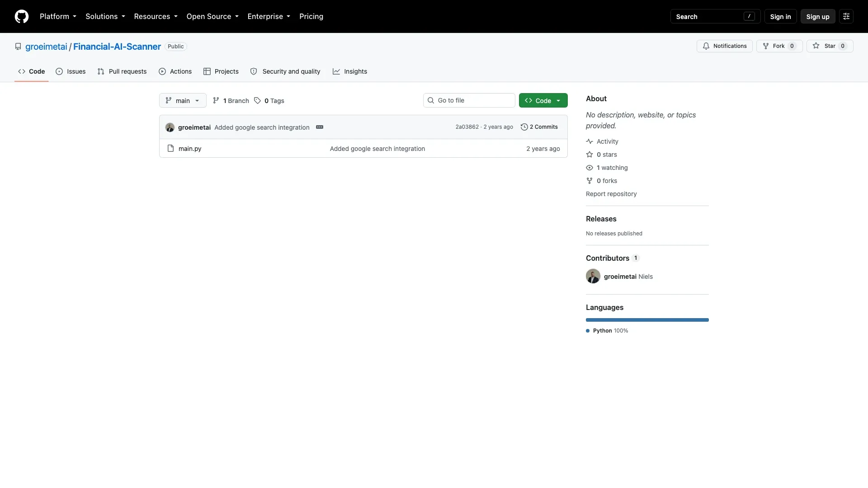Open the Activity link
Screen dimensions: 868x488
pyautogui.click(x=602, y=141)
